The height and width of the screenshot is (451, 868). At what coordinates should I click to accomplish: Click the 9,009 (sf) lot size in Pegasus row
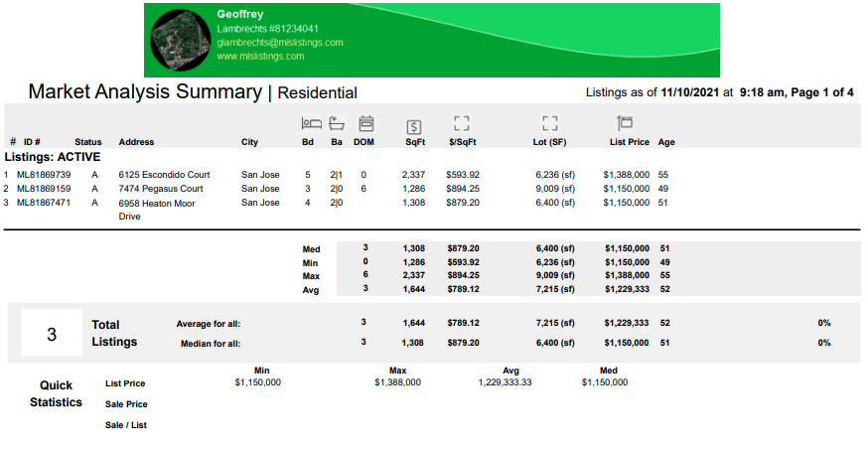(555, 189)
